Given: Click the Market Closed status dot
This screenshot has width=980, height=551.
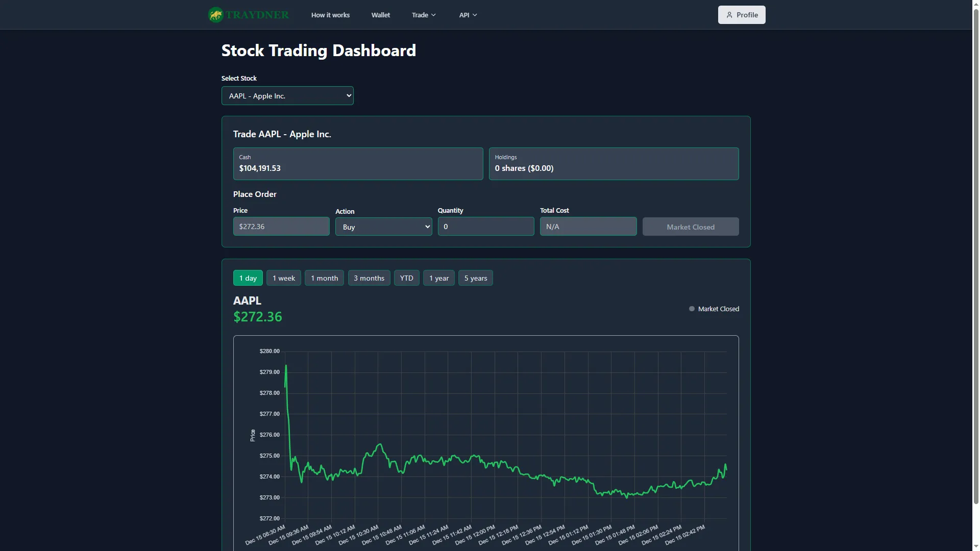Looking at the screenshot, I should click(692, 309).
